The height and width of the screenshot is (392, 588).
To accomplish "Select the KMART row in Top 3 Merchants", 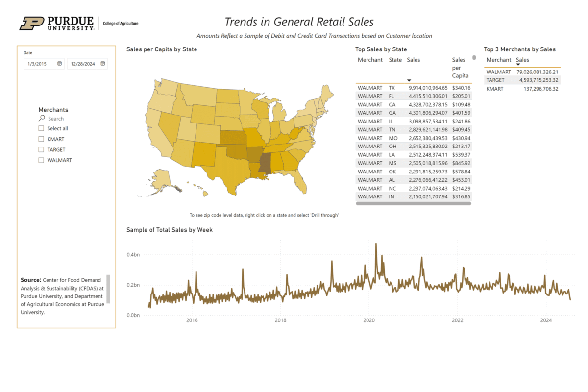I will click(523, 89).
